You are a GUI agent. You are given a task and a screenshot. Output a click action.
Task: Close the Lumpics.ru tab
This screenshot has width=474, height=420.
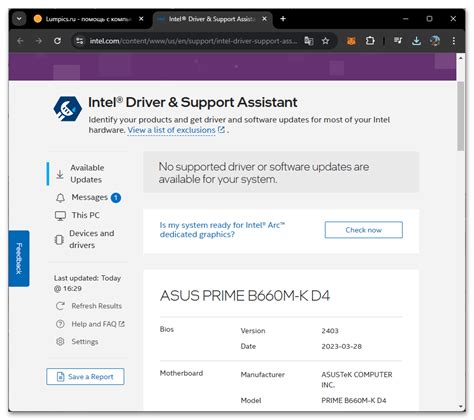point(141,19)
